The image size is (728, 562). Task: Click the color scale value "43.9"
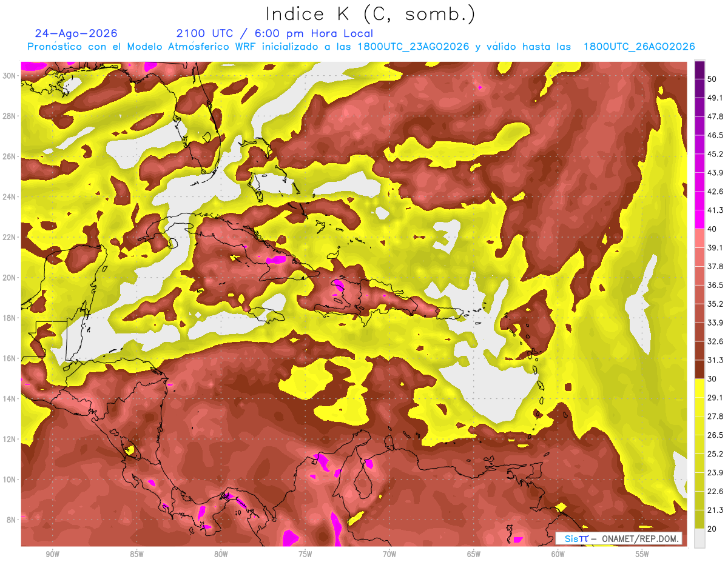tap(715, 173)
